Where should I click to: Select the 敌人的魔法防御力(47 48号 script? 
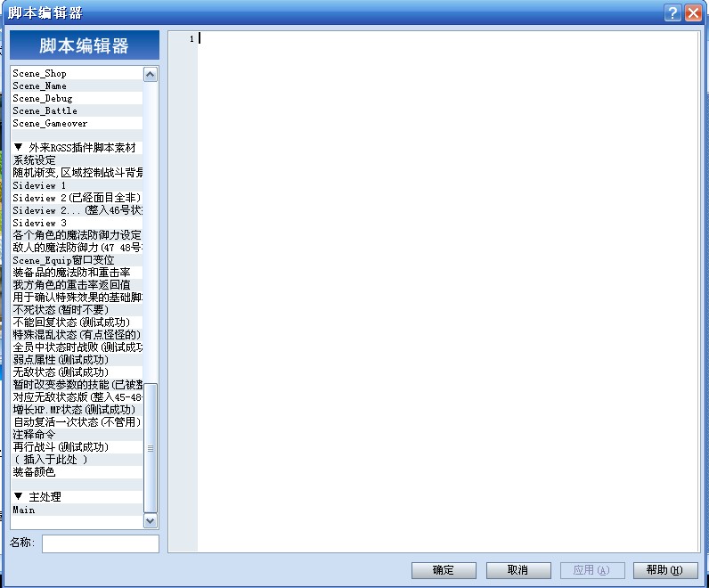click(77, 248)
